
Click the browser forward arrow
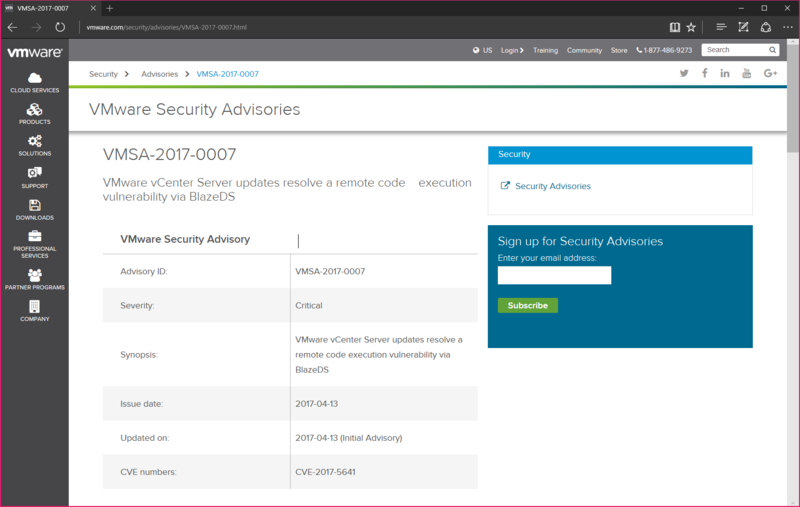tap(36, 27)
